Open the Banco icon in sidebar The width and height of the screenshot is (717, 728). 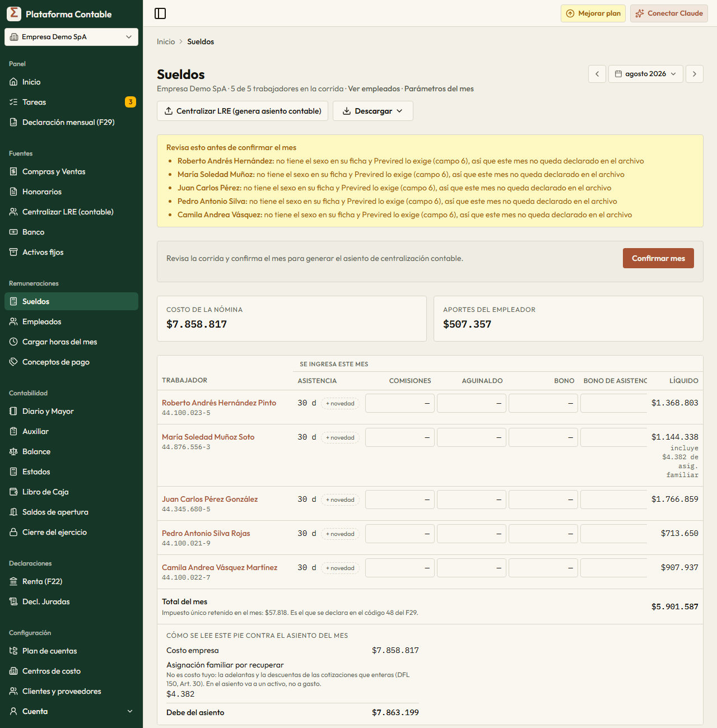[13, 232]
